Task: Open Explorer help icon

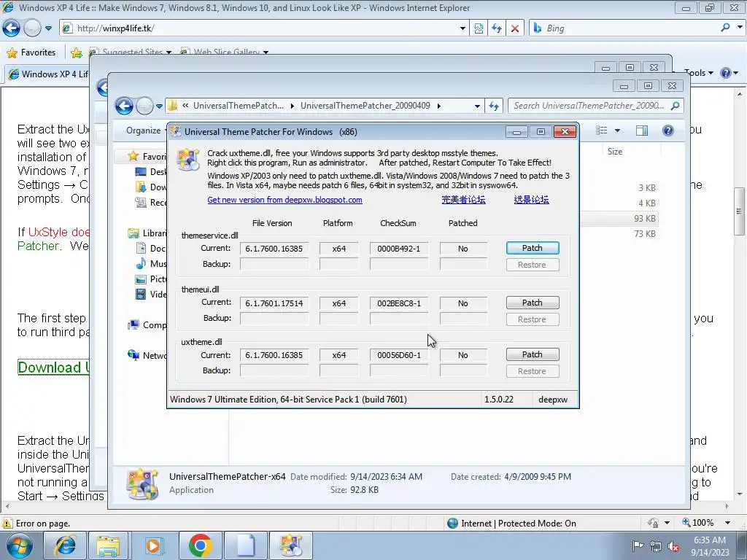Action: click(668, 131)
